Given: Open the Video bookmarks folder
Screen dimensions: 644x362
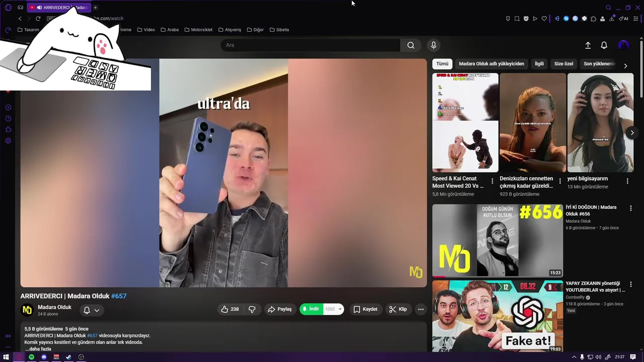Looking at the screenshot, I should (146, 30).
